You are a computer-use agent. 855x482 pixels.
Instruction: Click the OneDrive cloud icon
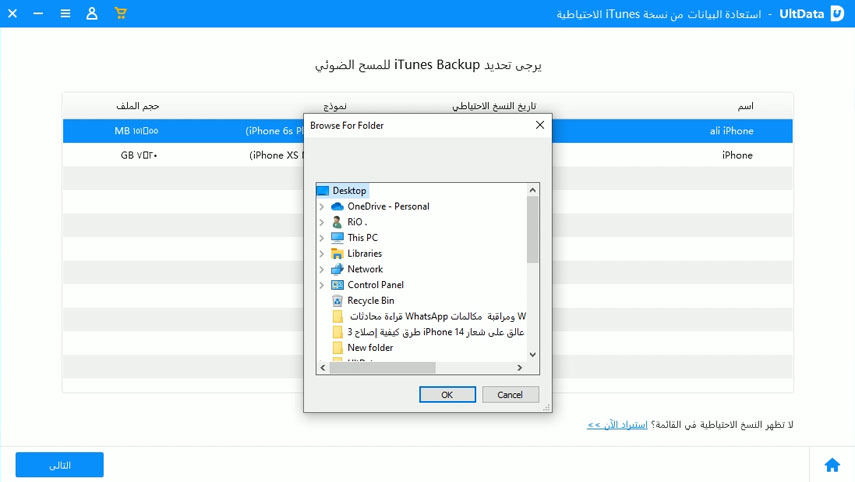338,206
